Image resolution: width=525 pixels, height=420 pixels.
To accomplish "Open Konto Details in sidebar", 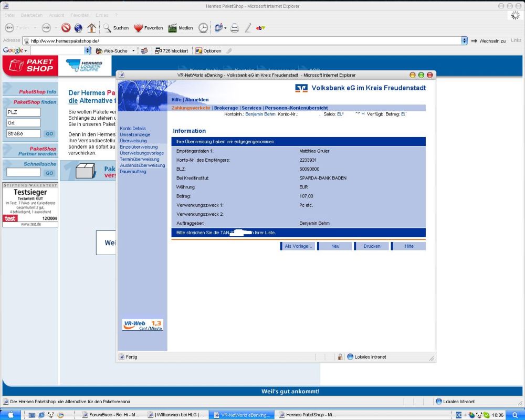I will (x=133, y=128).
